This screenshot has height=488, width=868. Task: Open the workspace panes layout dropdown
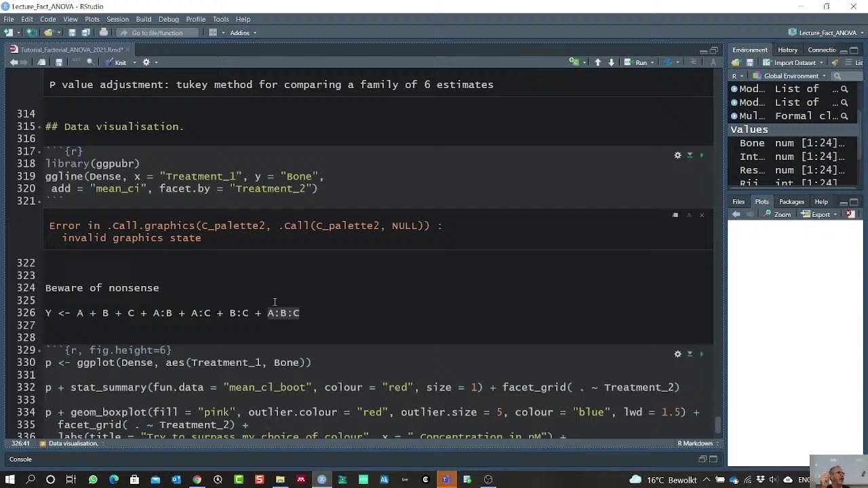[x=216, y=33]
